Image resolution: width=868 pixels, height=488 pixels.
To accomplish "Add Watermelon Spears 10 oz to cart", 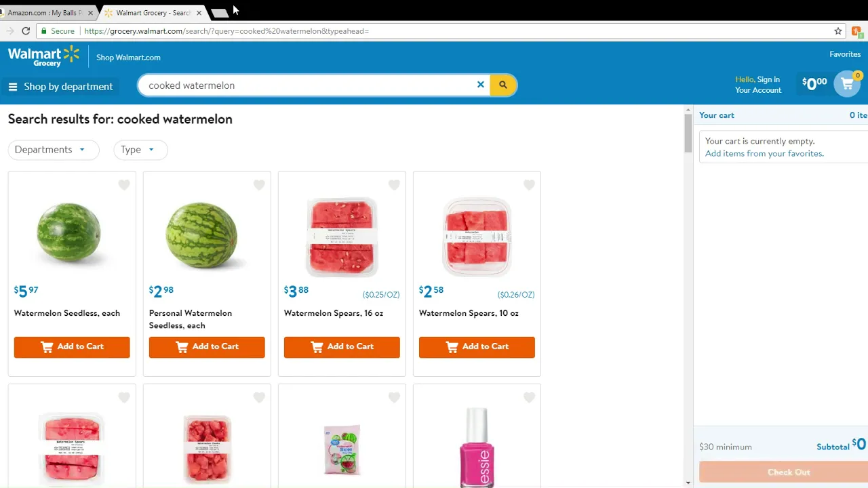I will [477, 347].
